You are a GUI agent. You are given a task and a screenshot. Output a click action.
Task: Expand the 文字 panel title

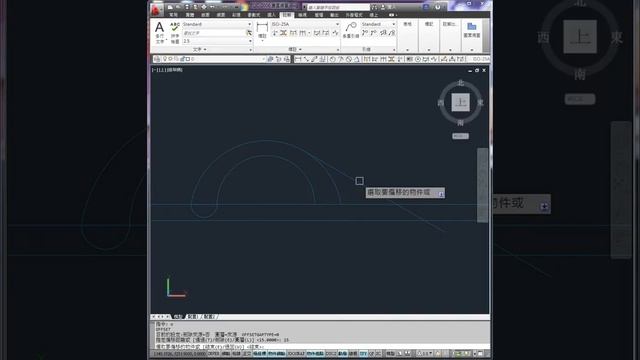[200, 49]
